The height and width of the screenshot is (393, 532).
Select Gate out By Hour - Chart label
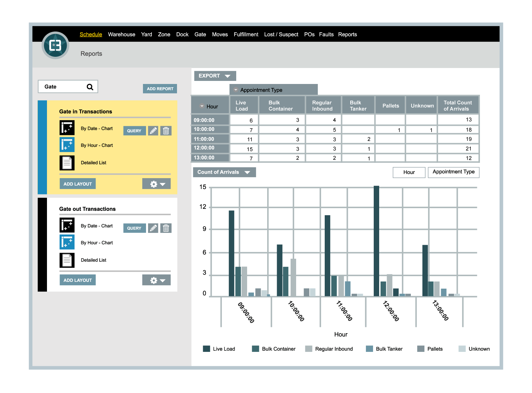click(x=97, y=243)
